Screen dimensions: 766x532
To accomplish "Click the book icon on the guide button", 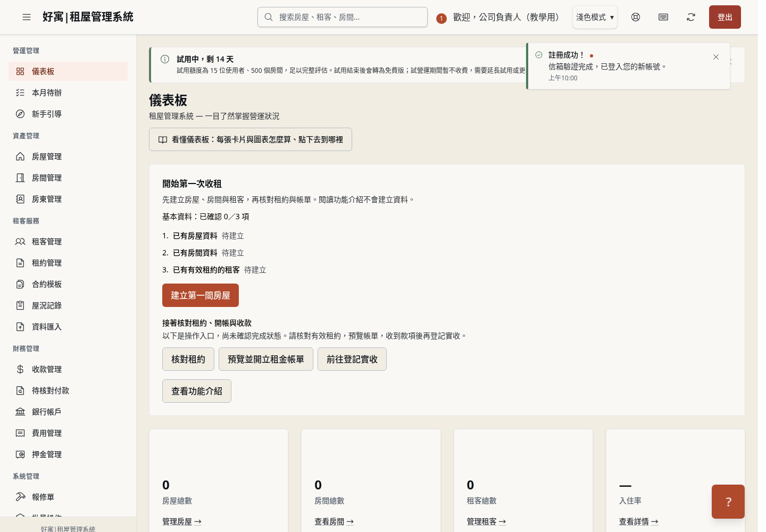I will 163,139.
